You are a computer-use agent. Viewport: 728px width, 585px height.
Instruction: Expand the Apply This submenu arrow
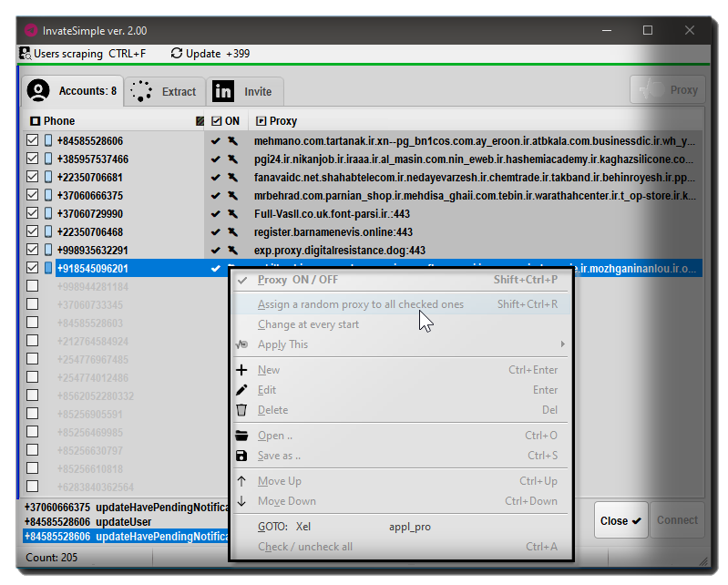click(563, 344)
